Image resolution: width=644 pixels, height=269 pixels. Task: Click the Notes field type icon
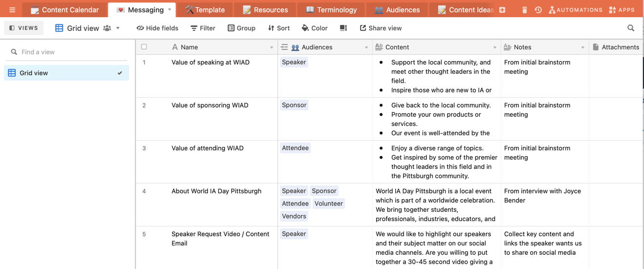[x=508, y=47]
